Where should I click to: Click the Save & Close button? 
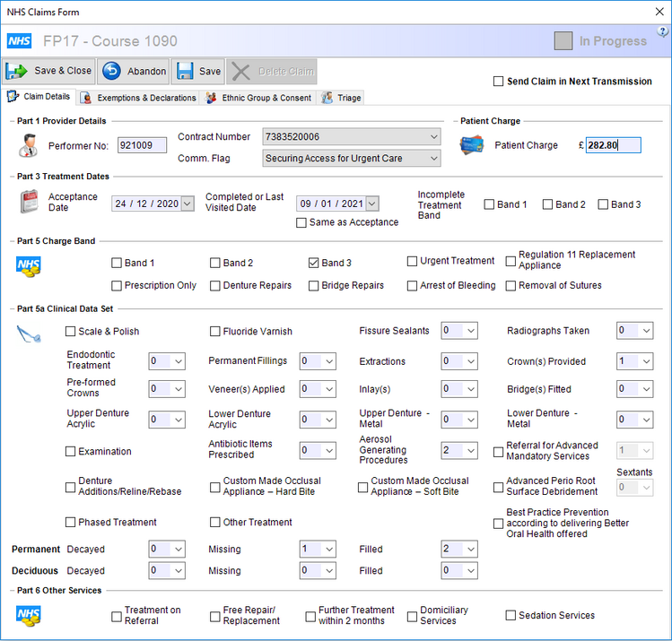coord(48,71)
